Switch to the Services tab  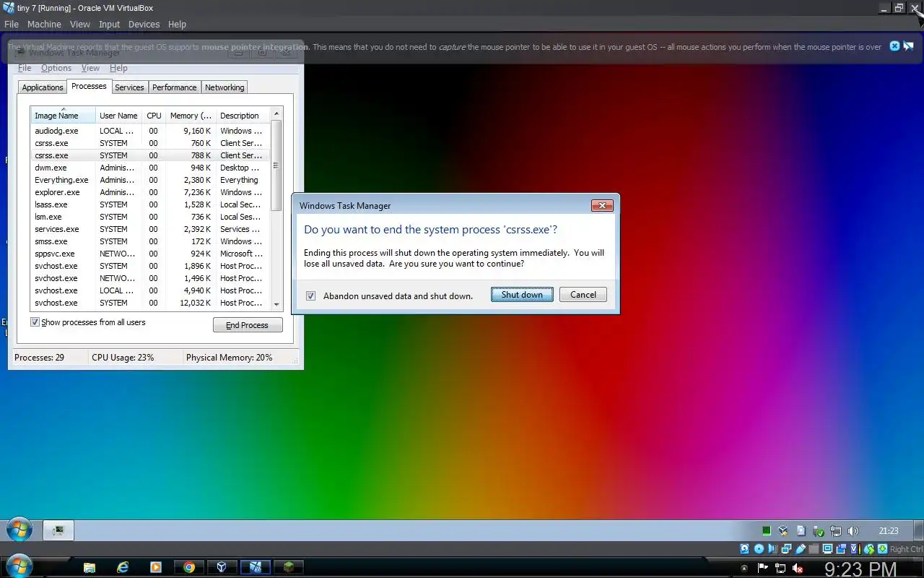click(x=129, y=87)
